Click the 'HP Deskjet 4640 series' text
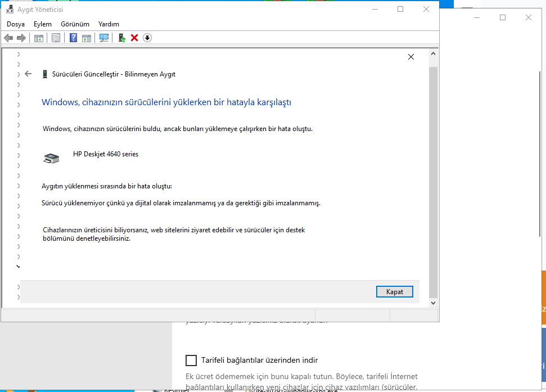Viewport: 546px width, 392px height. (x=106, y=154)
